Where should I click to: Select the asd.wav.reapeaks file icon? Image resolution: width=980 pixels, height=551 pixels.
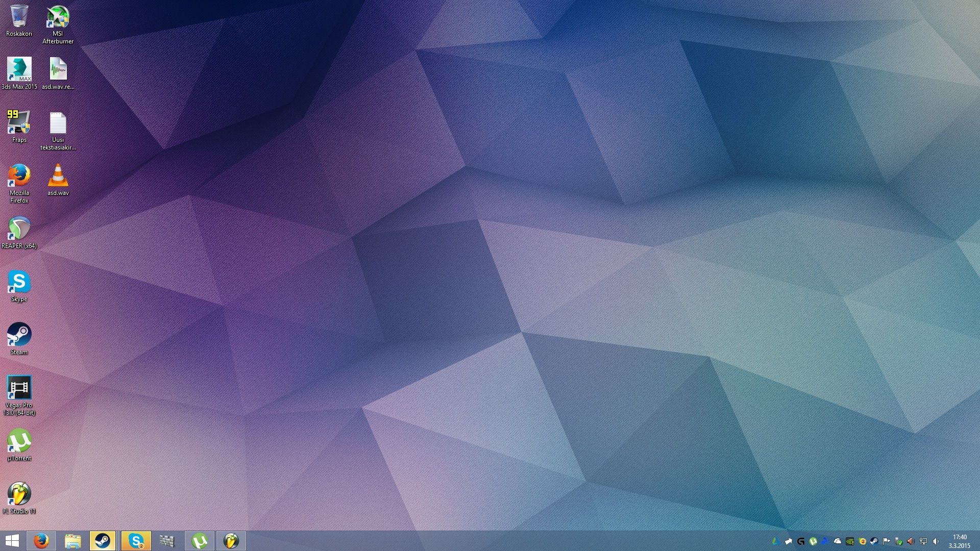pyautogui.click(x=58, y=70)
